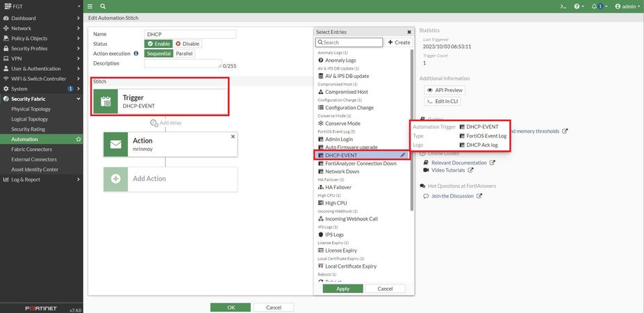
Task: Expand the Log & Report menu
Action: [42, 179]
